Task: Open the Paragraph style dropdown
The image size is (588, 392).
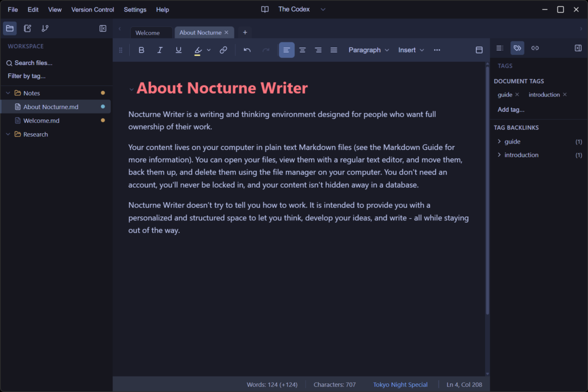Action: point(369,50)
